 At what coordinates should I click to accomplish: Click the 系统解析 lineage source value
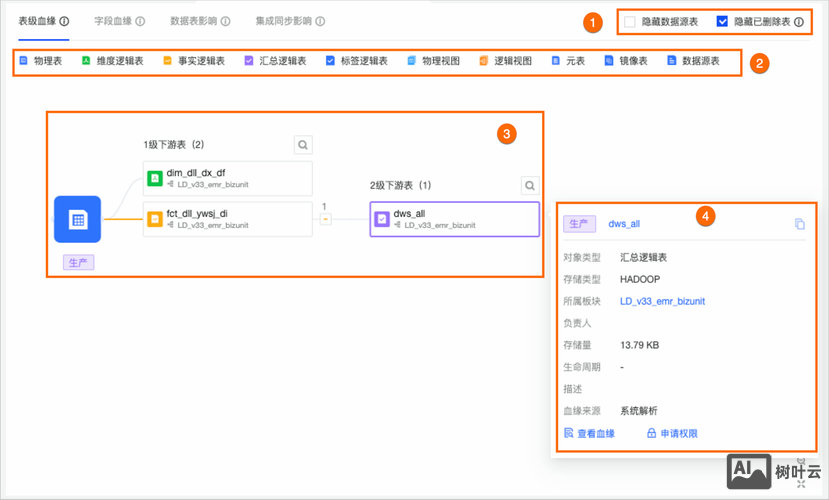[639, 411]
